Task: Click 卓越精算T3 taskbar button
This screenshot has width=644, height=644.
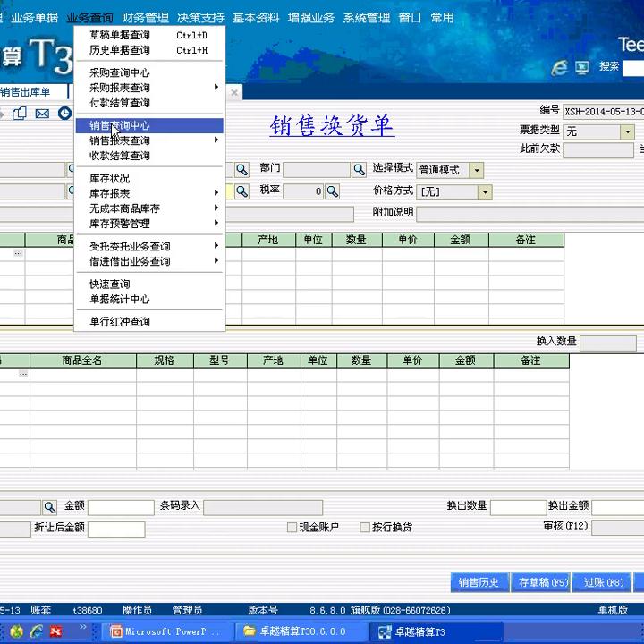Action: [x=436, y=631]
